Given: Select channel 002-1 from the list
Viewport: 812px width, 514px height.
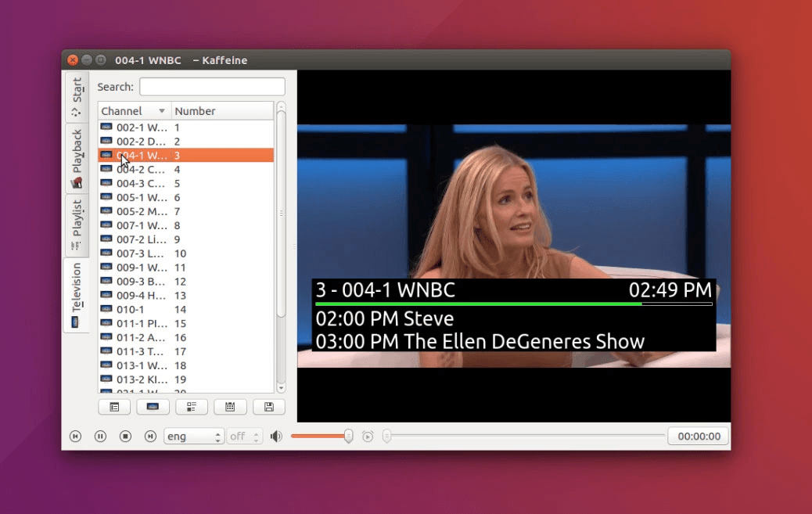Looking at the screenshot, I should (141, 127).
